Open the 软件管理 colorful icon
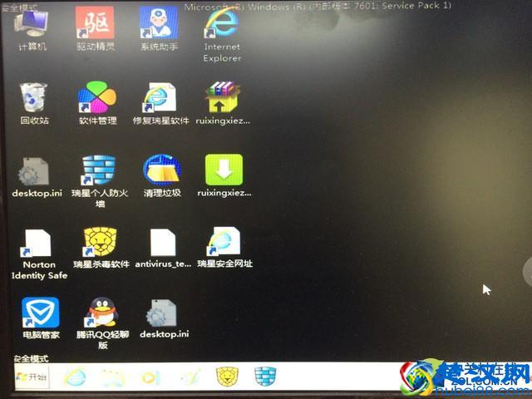The height and width of the screenshot is (399, 532). 97,98
